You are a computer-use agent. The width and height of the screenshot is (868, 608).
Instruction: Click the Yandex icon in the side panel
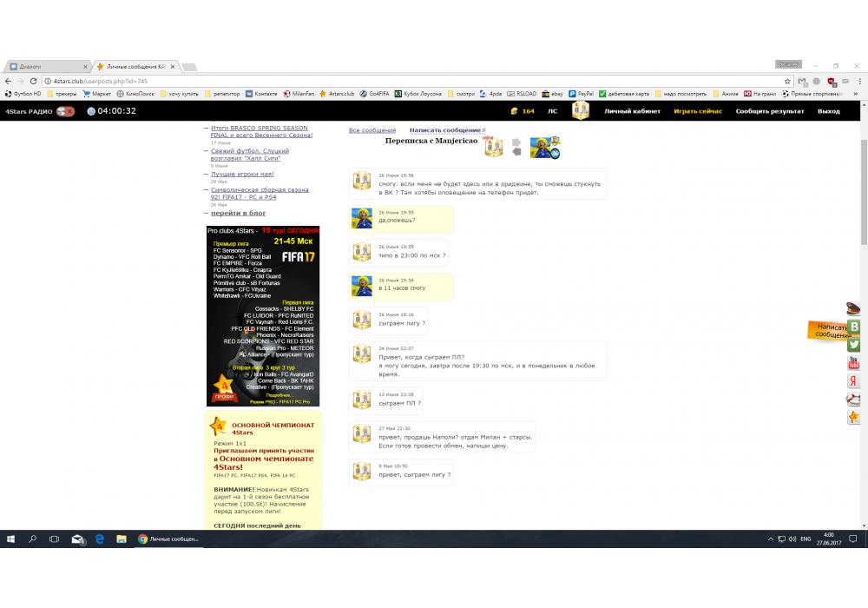(854, 381)
